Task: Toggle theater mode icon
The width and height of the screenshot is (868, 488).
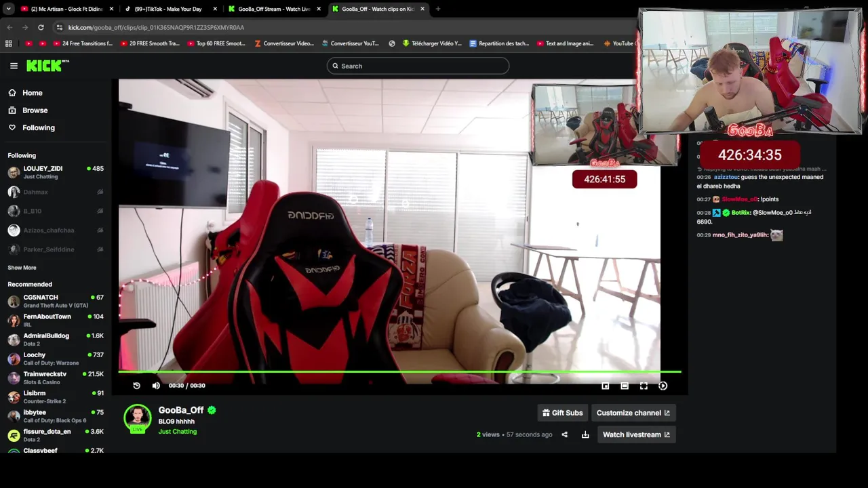Action: [x=625, y=386]
